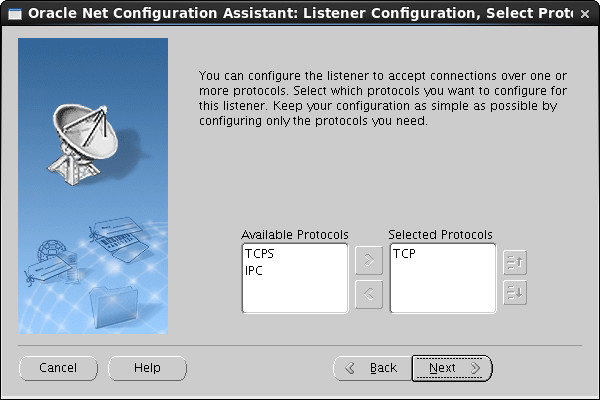Go Back to previous wizard step
This screenshot has height=400, width=600.
[372, 368]
